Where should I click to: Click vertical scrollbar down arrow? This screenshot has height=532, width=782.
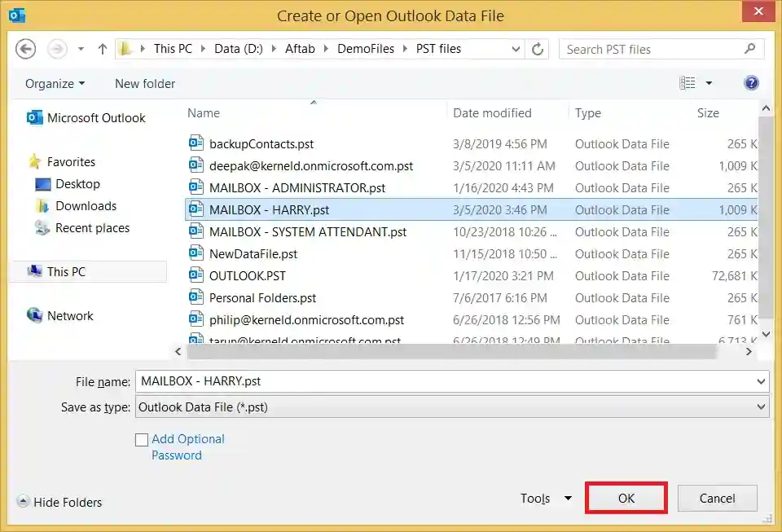click(766, 334)
